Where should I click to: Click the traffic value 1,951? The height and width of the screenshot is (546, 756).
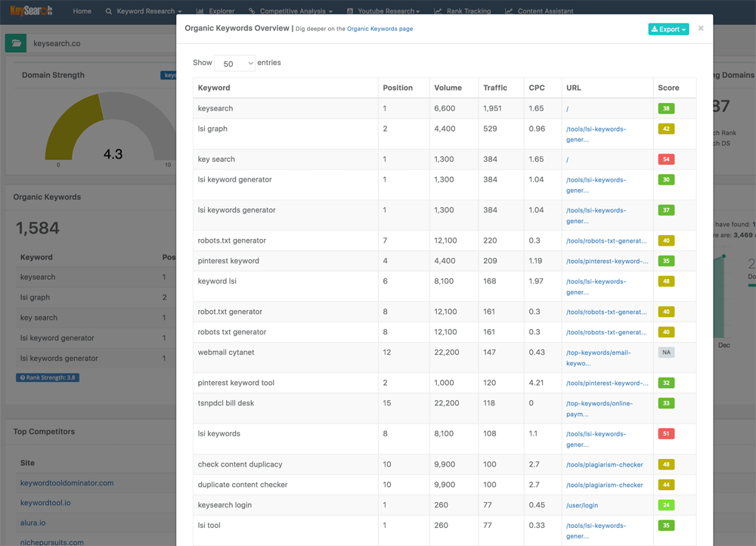click(x=492, y=109)
